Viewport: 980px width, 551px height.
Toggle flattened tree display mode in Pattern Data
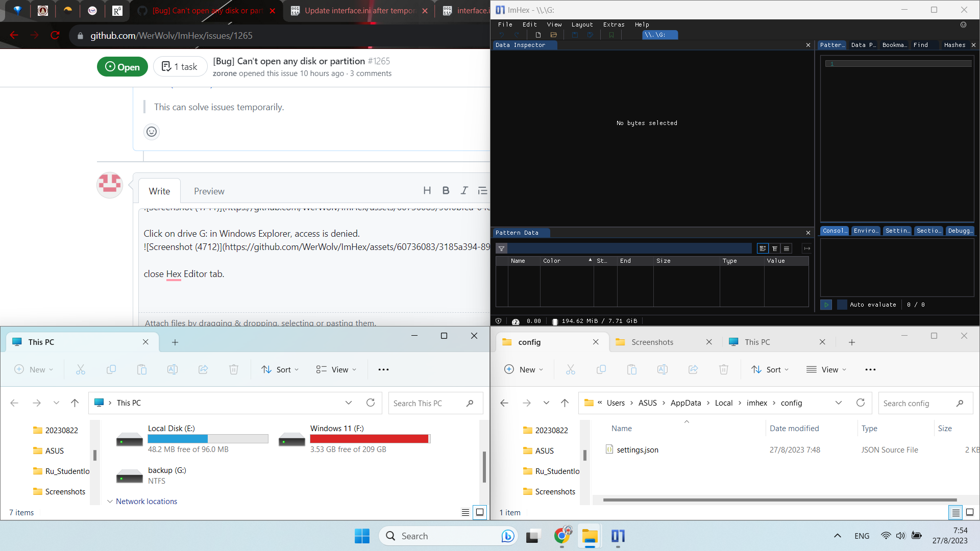[x=775, y=248]
